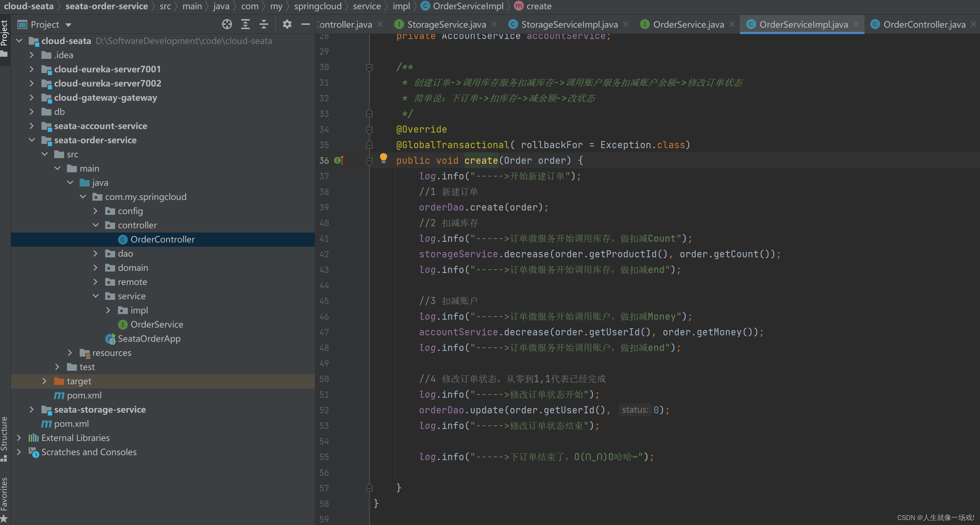Viewport: 980px width, 525px height.
Task: Expand External Libraries node
Action: [19, 437]
